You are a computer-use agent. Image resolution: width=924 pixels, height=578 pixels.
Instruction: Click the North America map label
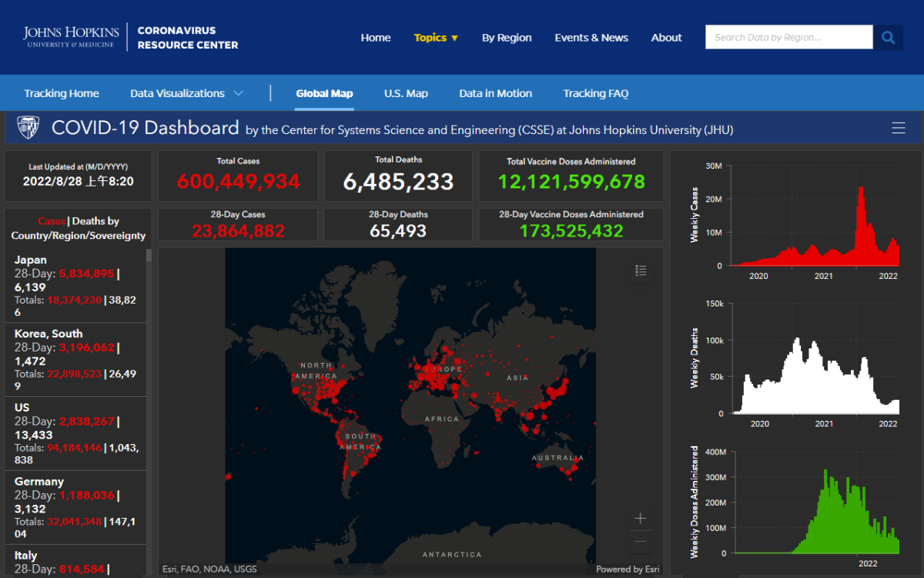[316, 371]
